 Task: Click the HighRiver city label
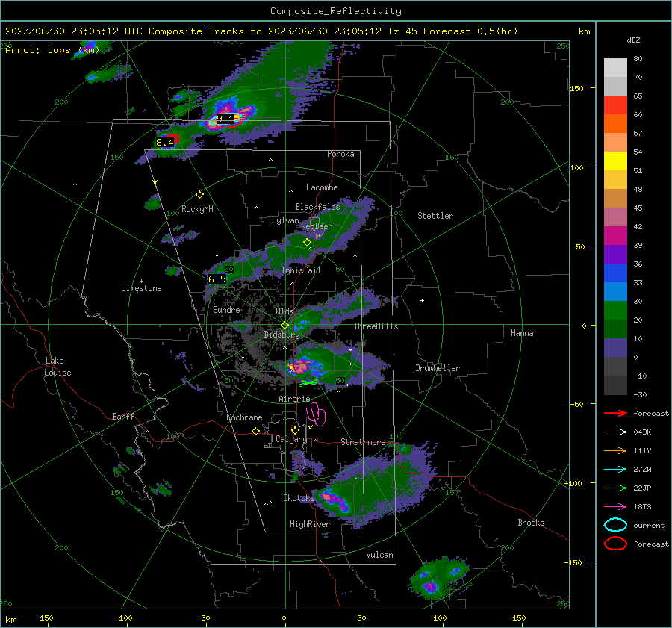coord(310,524)
